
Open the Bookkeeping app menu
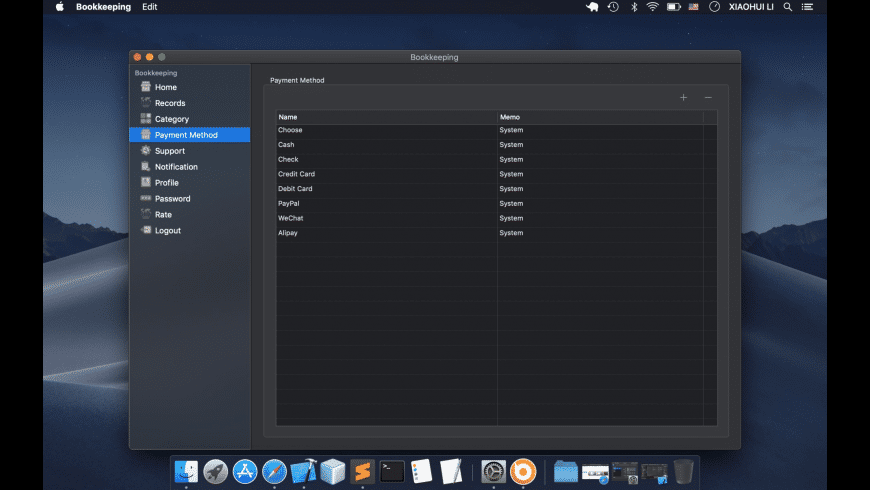103,7
